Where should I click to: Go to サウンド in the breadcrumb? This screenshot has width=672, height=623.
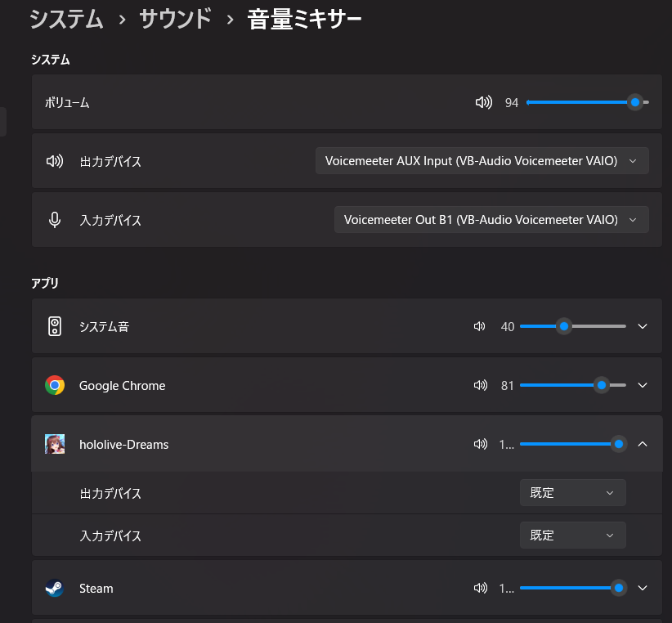click(x=175, y=20)
